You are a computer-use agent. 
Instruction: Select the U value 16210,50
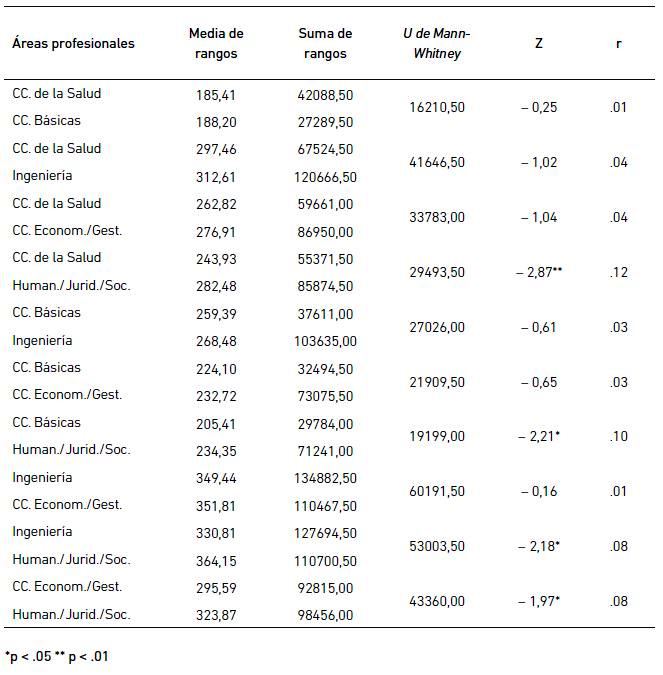[437, 107]
